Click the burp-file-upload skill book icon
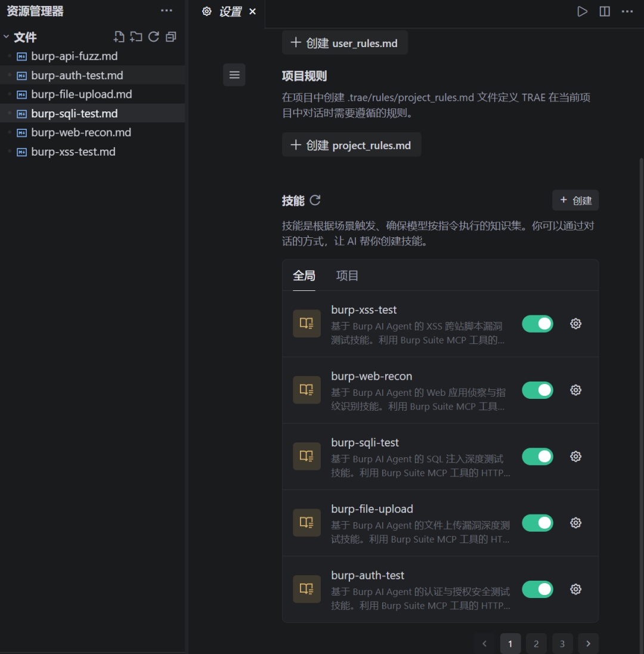Viewport: 644px width, 654px height. coord(306,523)
